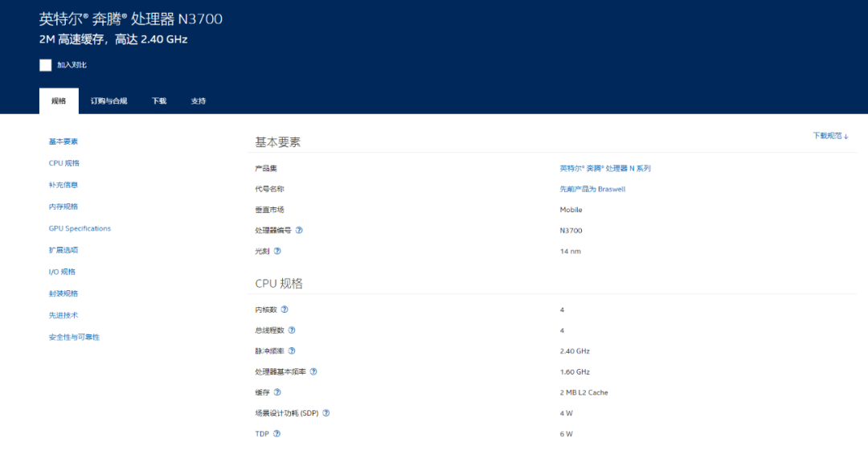Click the 1.60 GHz base frequency value
Viewport: 868px width, 451px height.
pyautogui.click(x=575, y=371)
